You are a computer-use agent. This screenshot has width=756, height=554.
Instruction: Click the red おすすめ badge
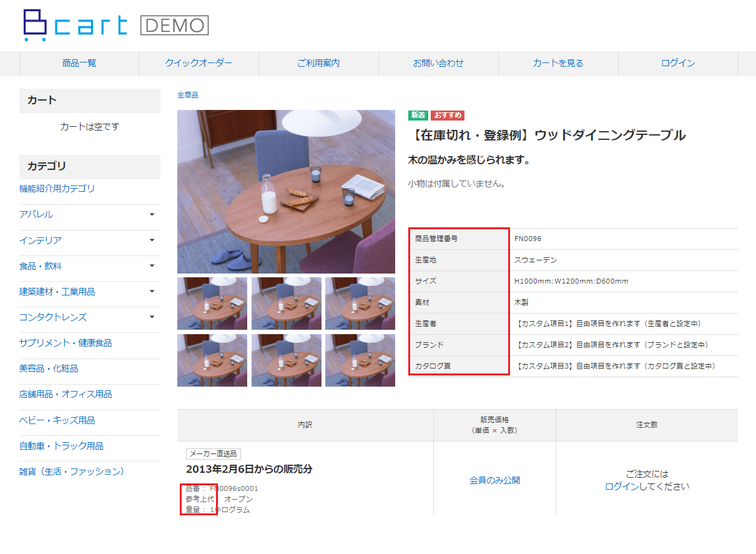448,115
